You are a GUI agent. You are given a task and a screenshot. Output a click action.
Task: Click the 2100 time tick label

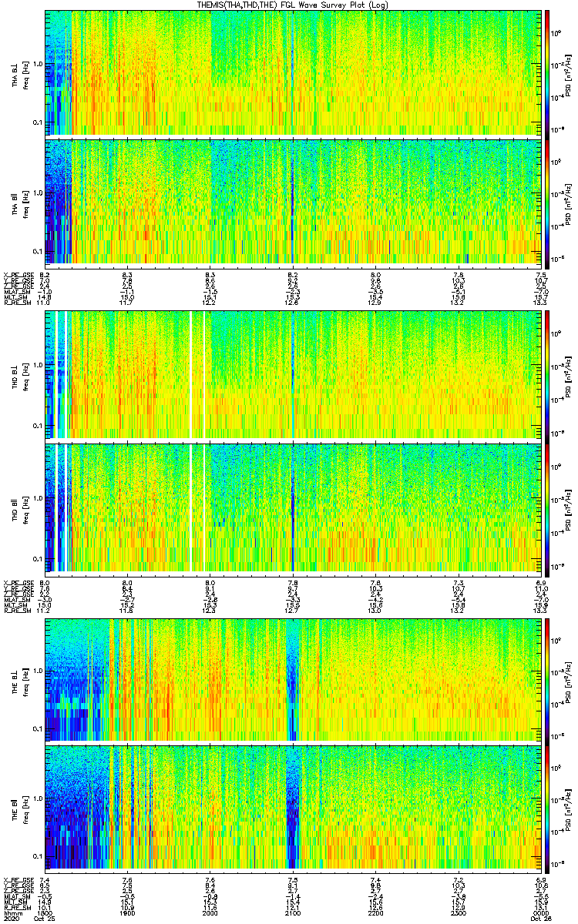(294, 914)
